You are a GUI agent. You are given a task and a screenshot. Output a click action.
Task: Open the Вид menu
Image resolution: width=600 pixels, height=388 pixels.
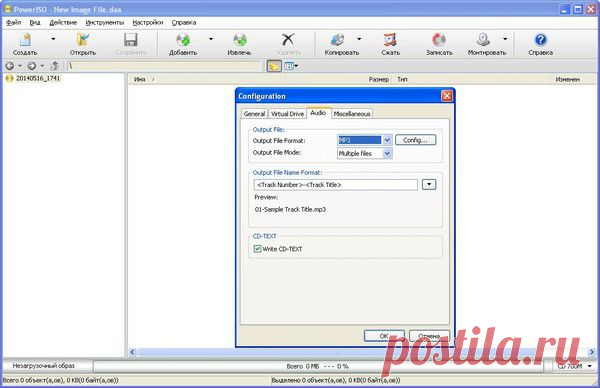point(35,23)
